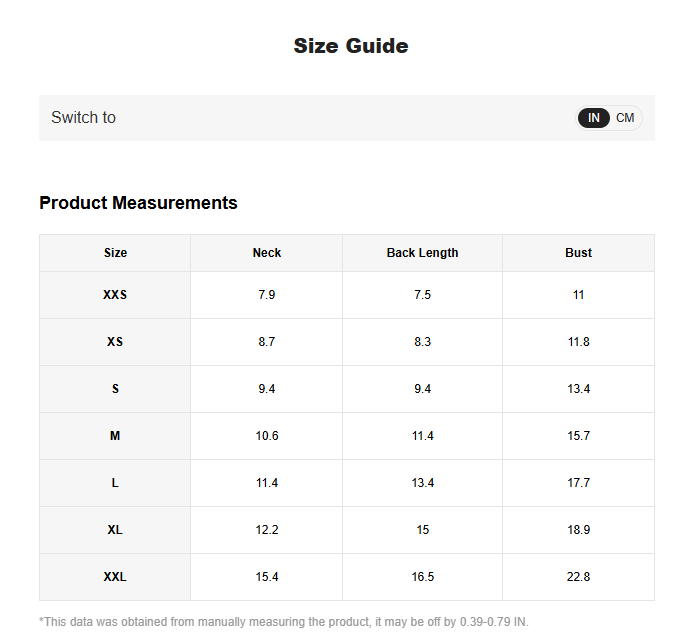The width and height of the screenshot is (687, 641).
Task: Select the XS size row label
Action: 115,342
